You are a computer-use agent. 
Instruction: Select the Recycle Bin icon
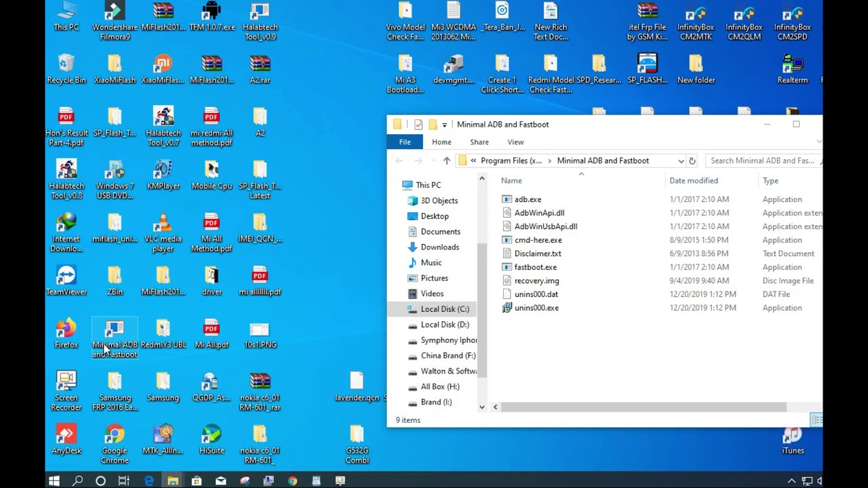tap(66, 69)
